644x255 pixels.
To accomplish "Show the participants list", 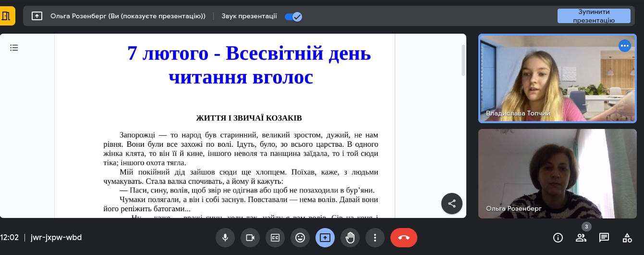I will [581, 238].
